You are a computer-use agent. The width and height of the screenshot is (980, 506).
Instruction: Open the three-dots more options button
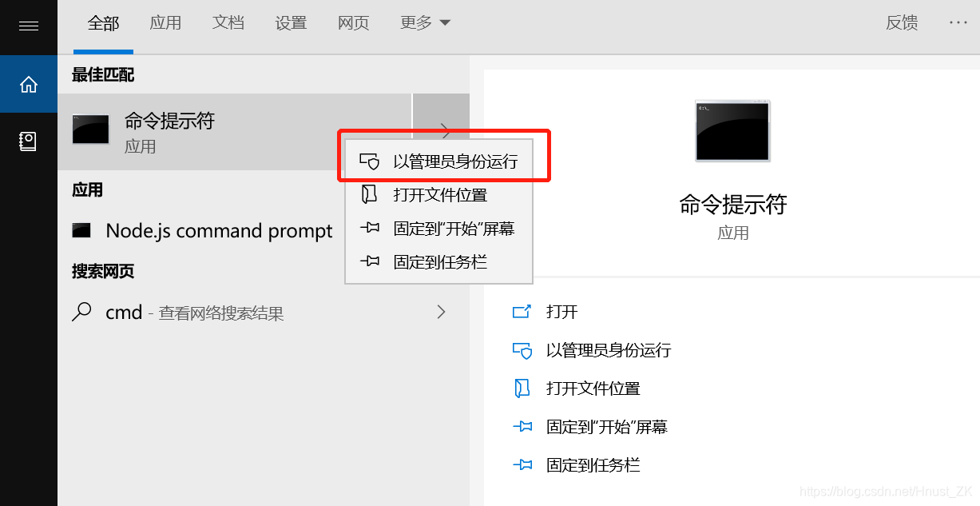[x=958, y=23]
